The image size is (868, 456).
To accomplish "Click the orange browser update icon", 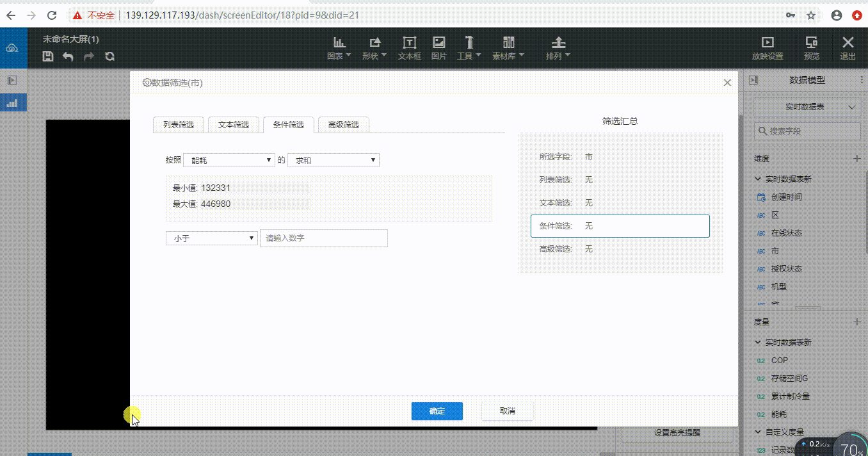I will [856, 15].
